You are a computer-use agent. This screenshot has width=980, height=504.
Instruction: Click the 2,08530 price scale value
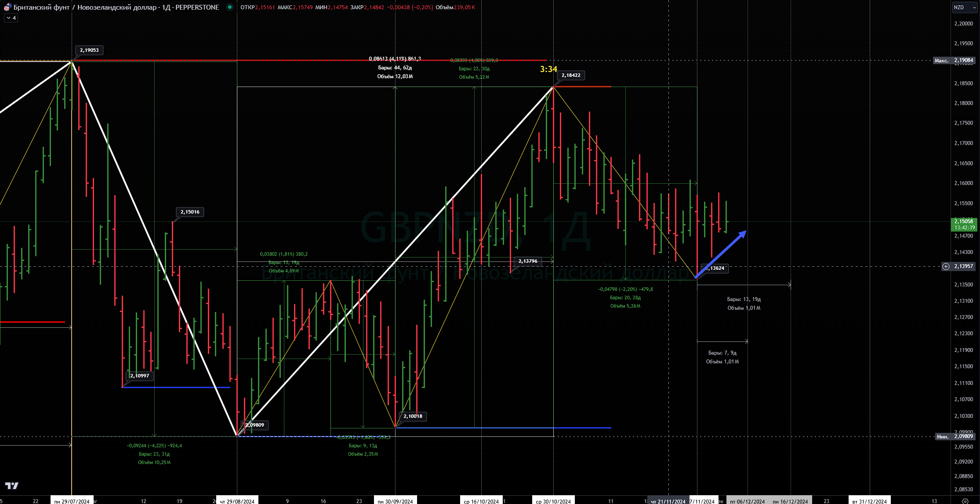(964, 489)
